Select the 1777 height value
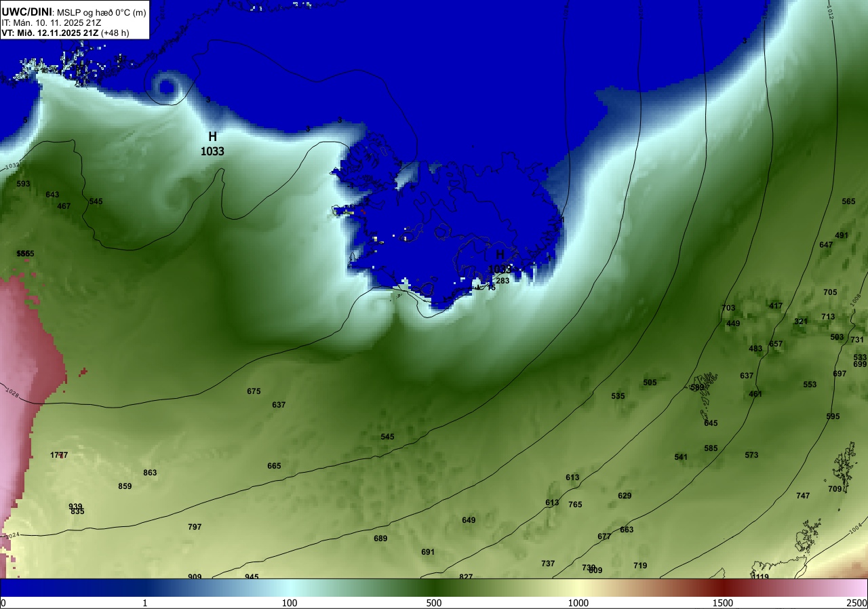Screen dimensions: 868x609 pyautogui.click(x=59, y=455)
